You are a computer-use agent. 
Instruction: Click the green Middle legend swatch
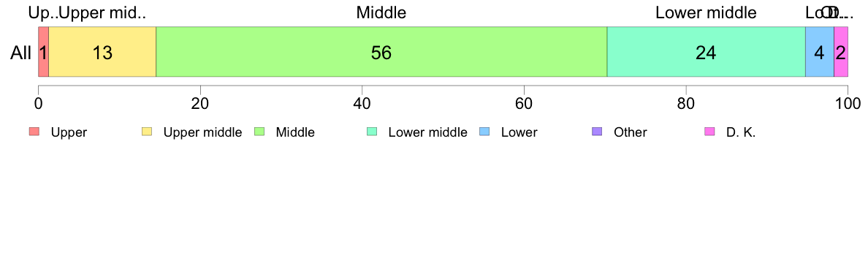[259, 132]
